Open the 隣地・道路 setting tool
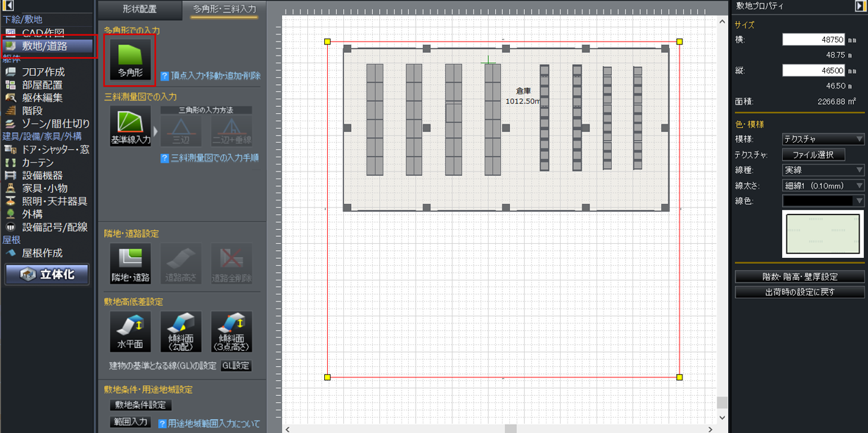The width and height of the screenshot is (868, 433). [x=130, y=264]
